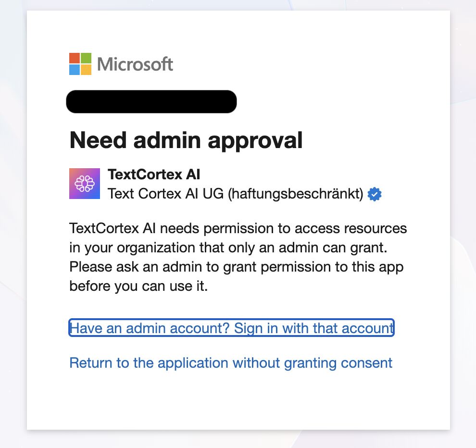Select the blacked-out account name bar
476x448 pixels.
pyautogui.click(x=151, y=101)
